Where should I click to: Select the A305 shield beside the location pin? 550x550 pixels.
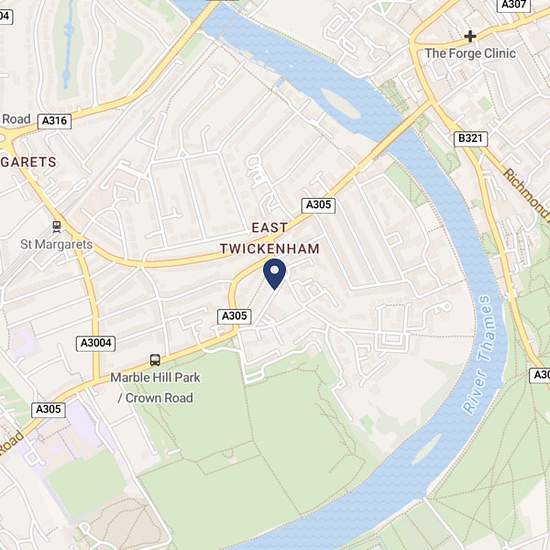tap(234, 316)
